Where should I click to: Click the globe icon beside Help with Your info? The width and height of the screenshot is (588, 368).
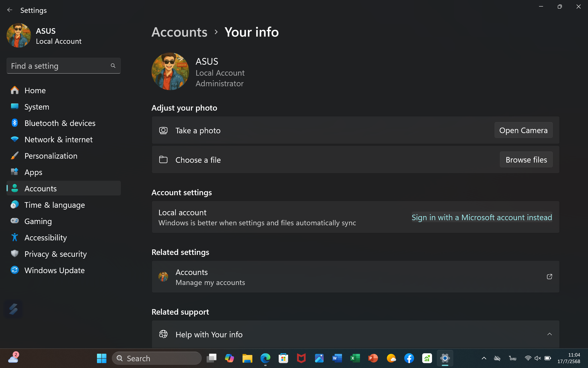[163, 334]
